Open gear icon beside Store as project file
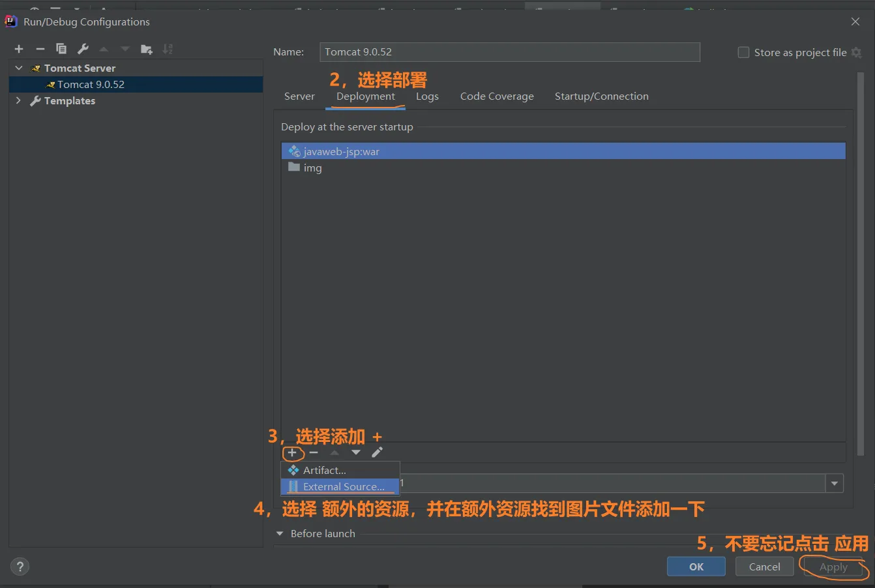This screenshot has width=875, height=588. pos(857,53)
